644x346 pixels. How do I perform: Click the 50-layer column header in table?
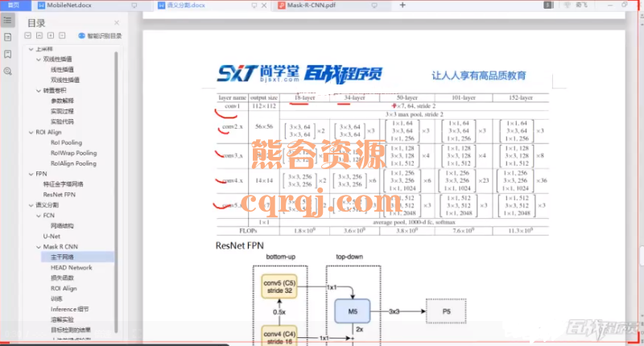point(407,97)
